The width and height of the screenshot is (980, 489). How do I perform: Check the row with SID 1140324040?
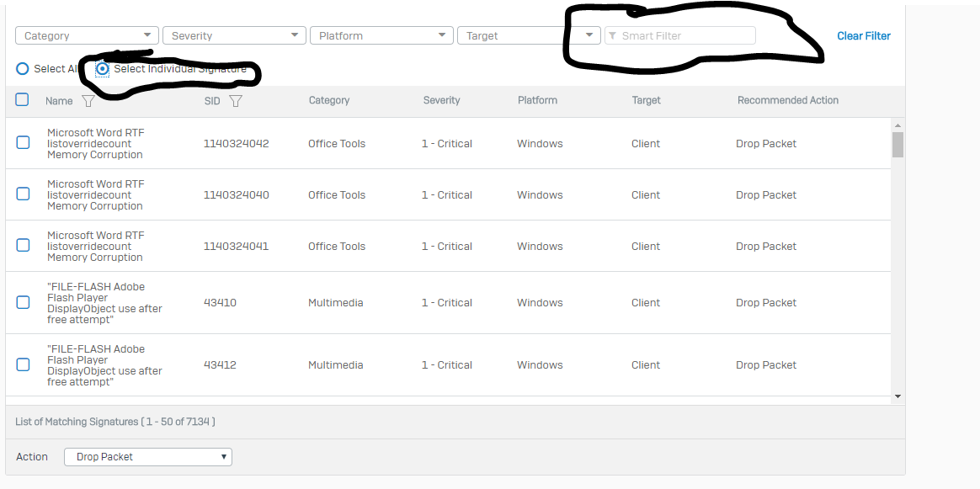coord(23,194)
